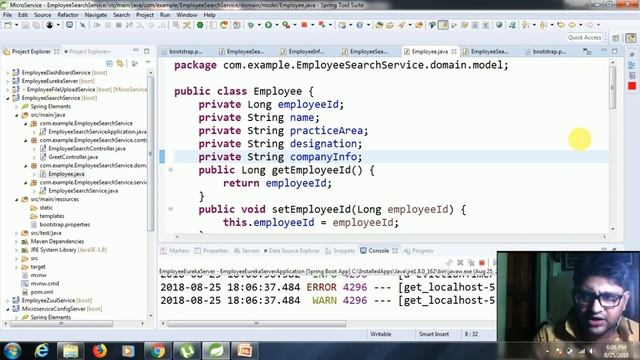Click the Run Last External Tool icon
640x360 pixels.
(286, 25)
